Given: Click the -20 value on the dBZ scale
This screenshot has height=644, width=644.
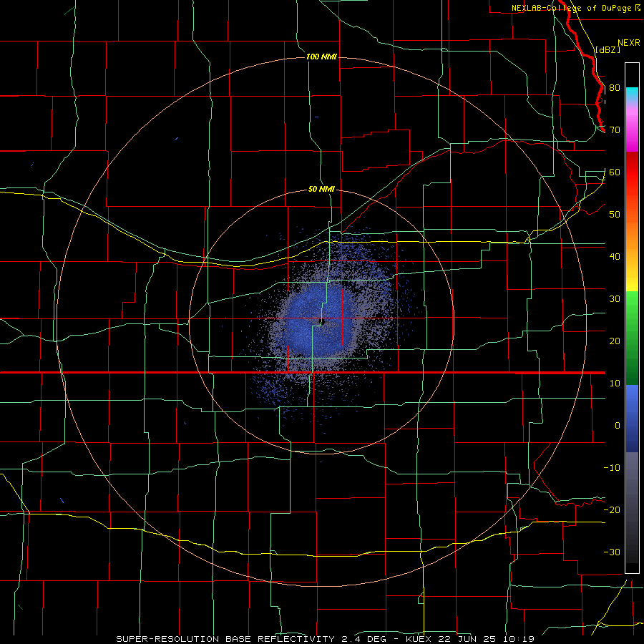Looking at the screenshot, I should pos(612,510).
